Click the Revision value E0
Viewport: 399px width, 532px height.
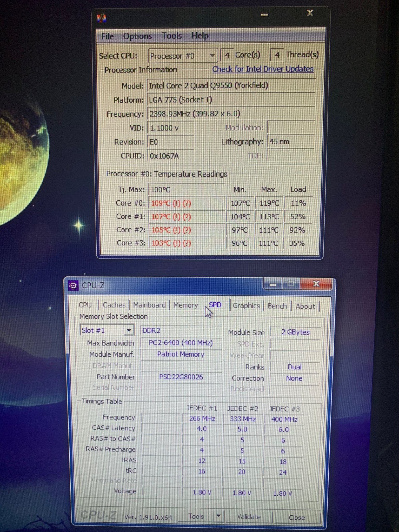171,142
